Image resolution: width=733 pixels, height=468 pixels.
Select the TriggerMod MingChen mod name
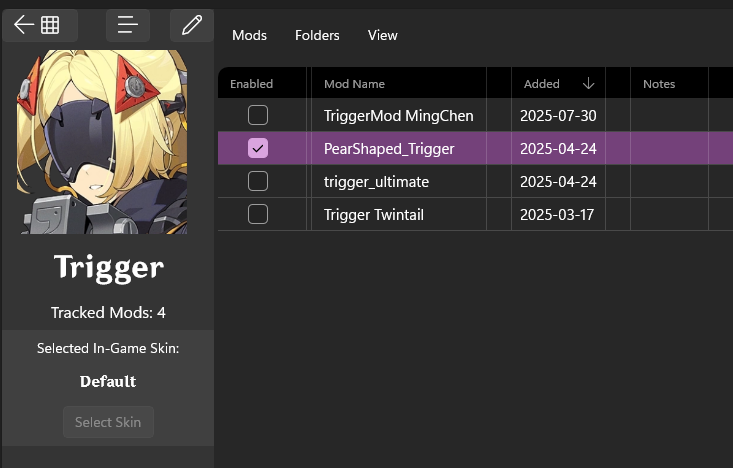tap(398, 115)
